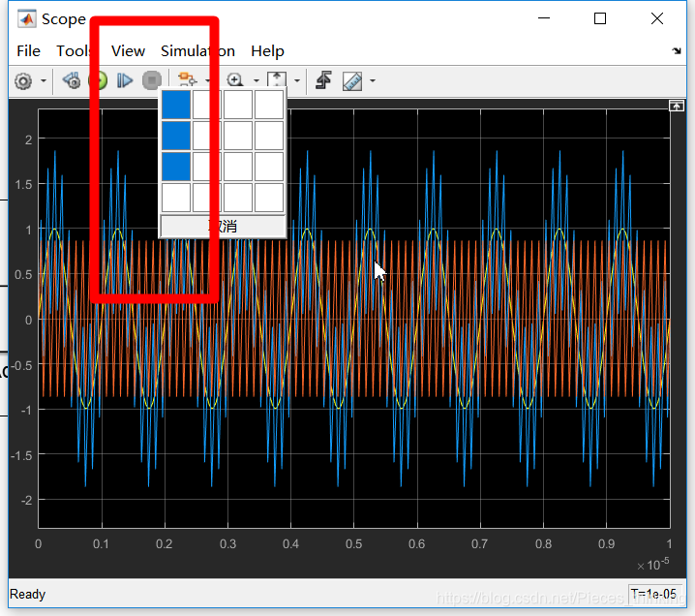Click the Scale Axes Limits icon

(x=277, y=79)
